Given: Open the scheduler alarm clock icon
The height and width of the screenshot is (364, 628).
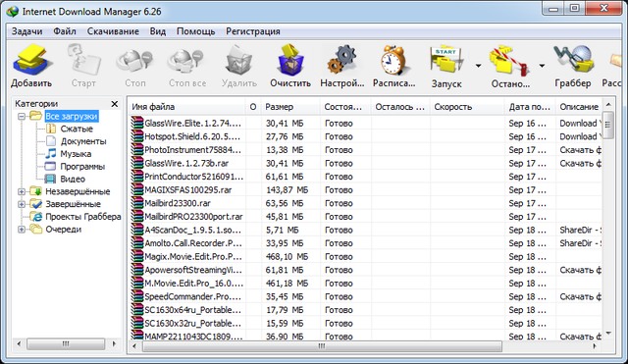Looking at the screenshot, I should click(x=393, y=60).
